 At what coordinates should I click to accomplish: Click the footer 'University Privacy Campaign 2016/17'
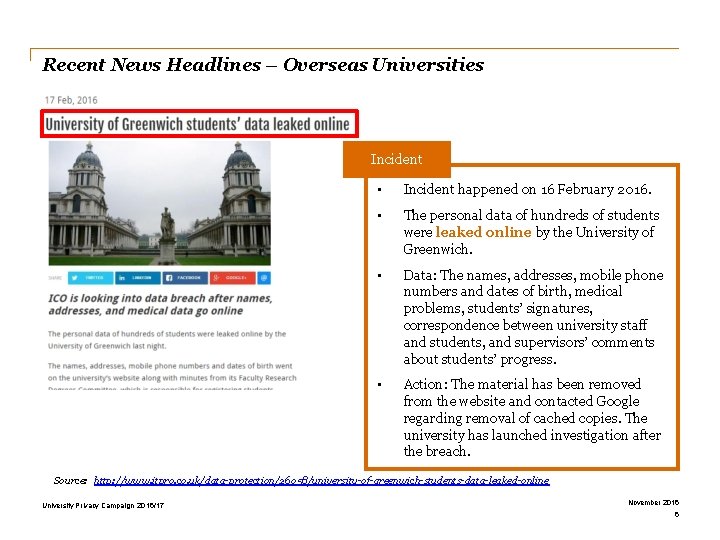pos(103,506)
